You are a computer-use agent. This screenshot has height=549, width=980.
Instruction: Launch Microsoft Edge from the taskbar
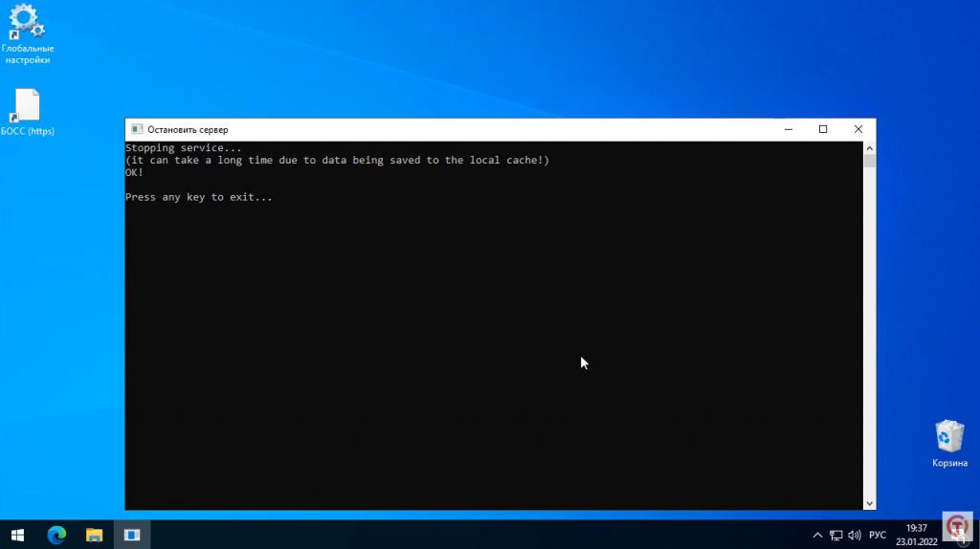coord(56,536)
